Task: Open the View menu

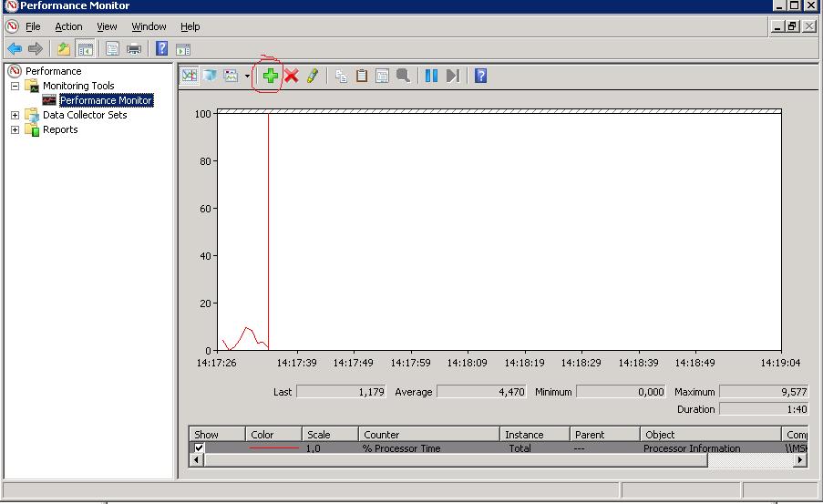Action: tap(107, 26)
